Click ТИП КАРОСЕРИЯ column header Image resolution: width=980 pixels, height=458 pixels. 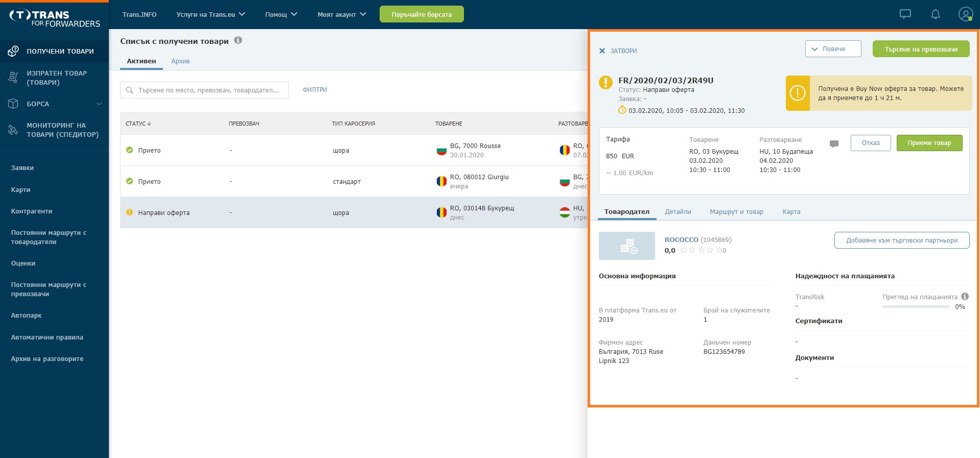353,124
